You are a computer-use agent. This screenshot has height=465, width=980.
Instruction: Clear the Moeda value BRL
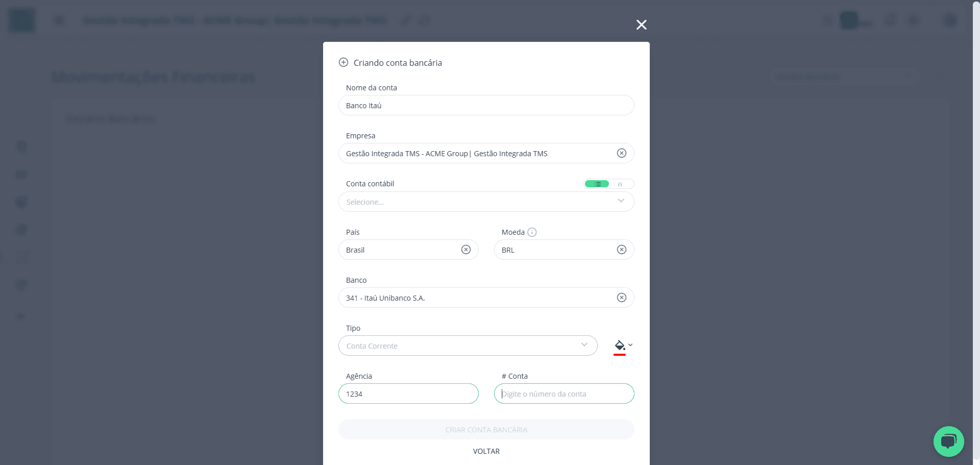click(622, 250)
